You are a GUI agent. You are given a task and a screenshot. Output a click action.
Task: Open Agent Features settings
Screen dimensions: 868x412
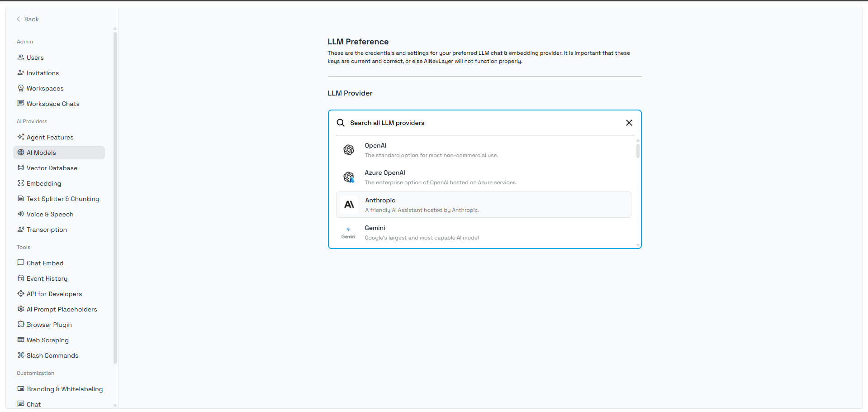click(50, 137)
